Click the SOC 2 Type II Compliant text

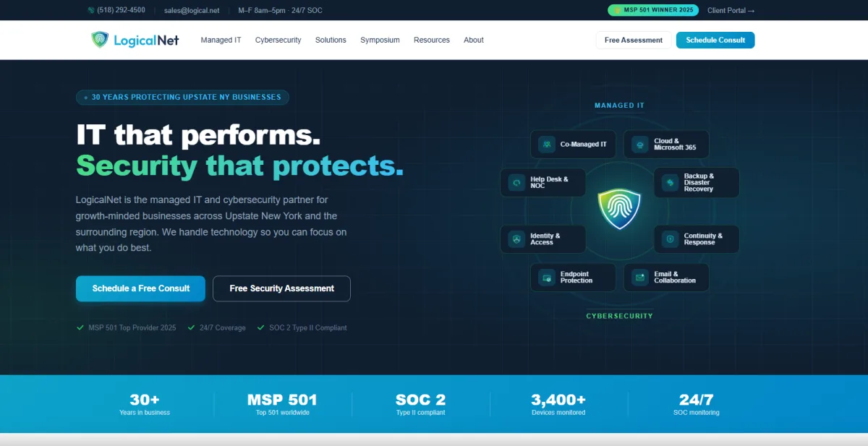coord(308,327)
